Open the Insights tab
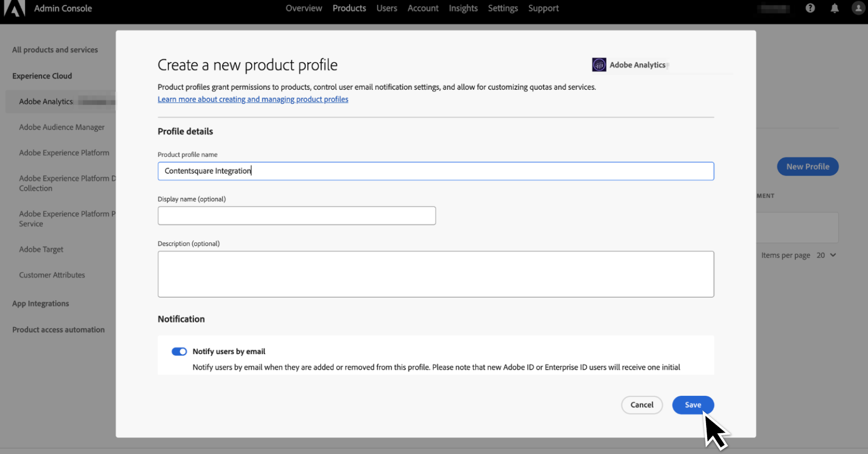Viewport: 868px width, 454px height. click(463, 8)
